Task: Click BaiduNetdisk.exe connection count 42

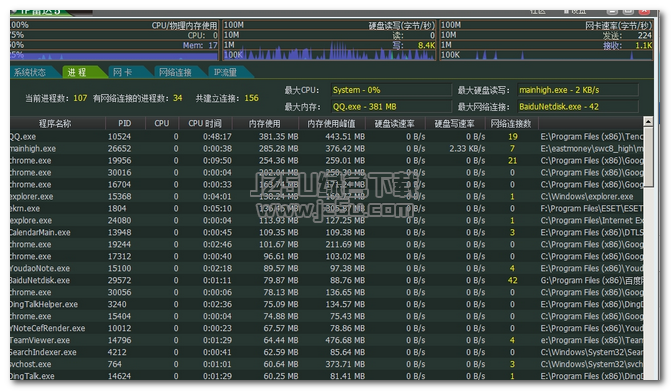Action: (x=512, y=280)
